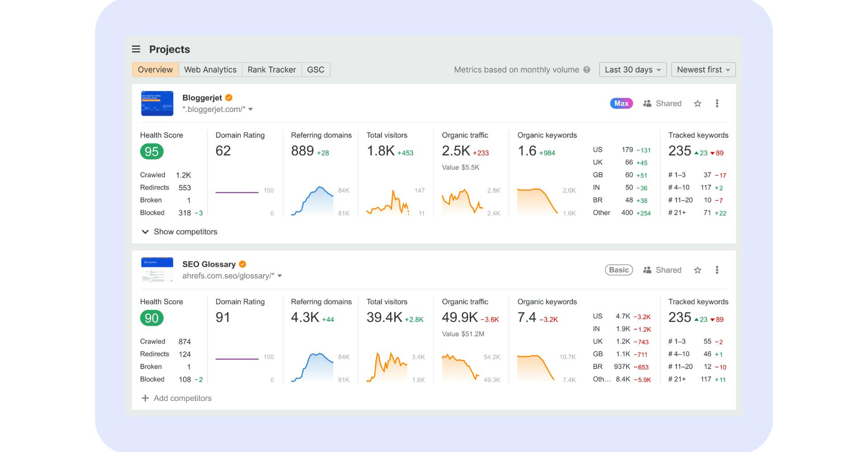Image resolution: width=868 pixels, height=452 pixels.
Task: Switch to the Web Analytics tab
Action: [210, 70]
